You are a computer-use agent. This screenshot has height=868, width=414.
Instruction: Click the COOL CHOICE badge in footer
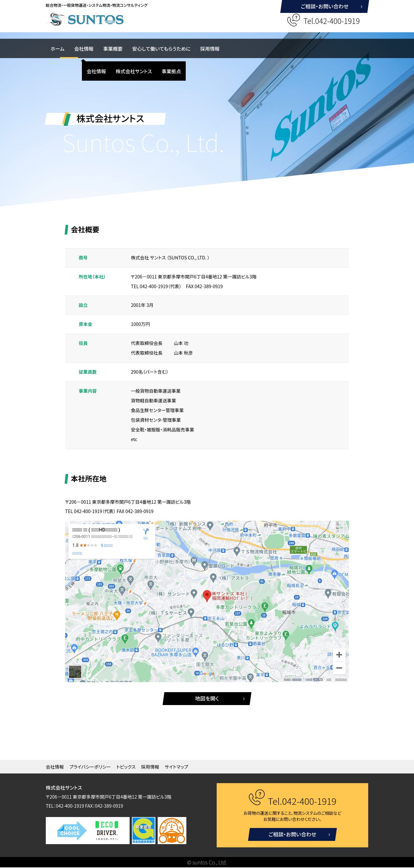pyautogui.click(x=72, y=830)
